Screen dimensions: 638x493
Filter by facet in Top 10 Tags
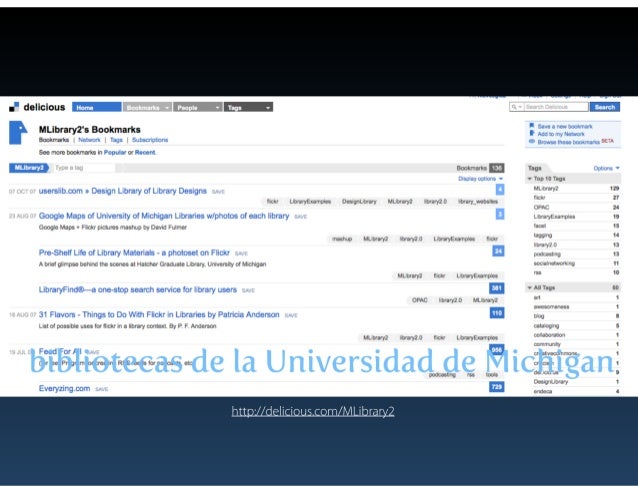coord(540,226)
